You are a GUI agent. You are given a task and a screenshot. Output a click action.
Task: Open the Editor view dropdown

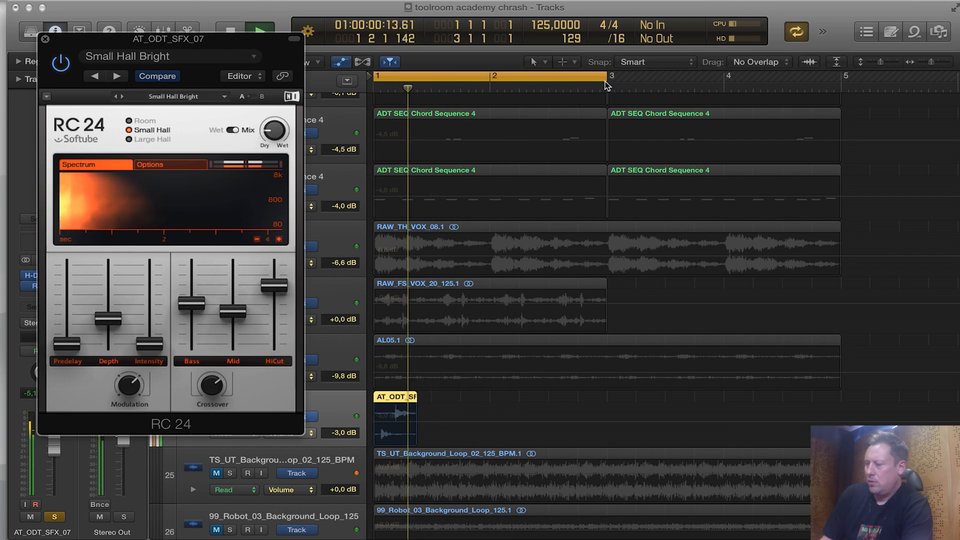241,76
